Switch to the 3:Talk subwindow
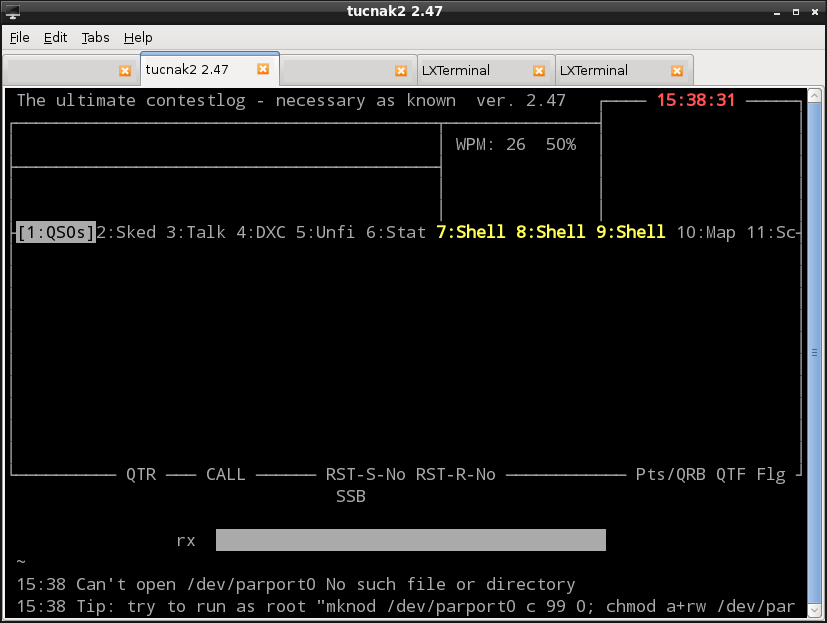The height and width of the screenshot is (623, 827). tap(196, 232)
